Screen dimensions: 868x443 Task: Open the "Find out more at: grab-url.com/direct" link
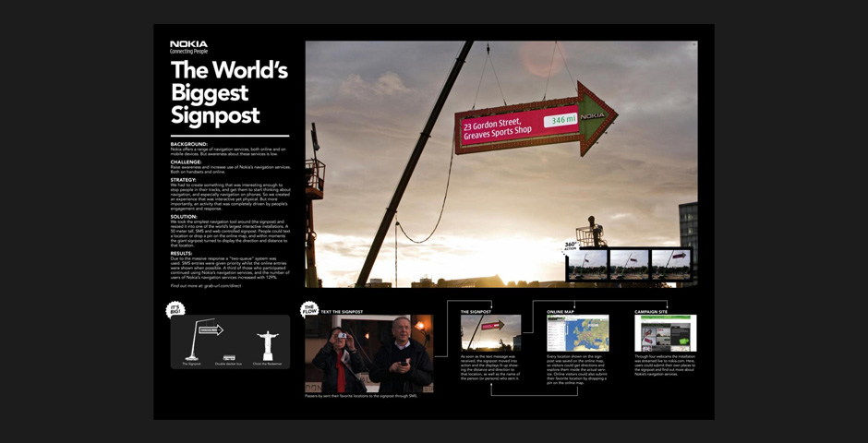point(206,286)
